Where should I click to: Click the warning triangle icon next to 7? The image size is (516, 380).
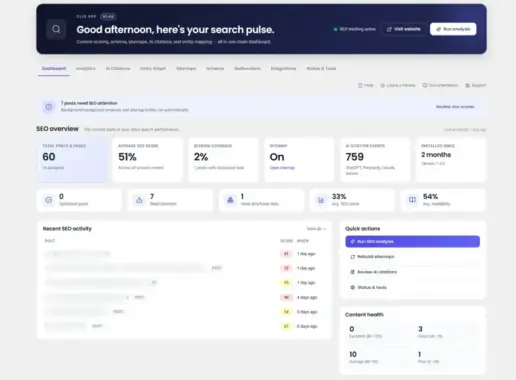coord(139,200)
